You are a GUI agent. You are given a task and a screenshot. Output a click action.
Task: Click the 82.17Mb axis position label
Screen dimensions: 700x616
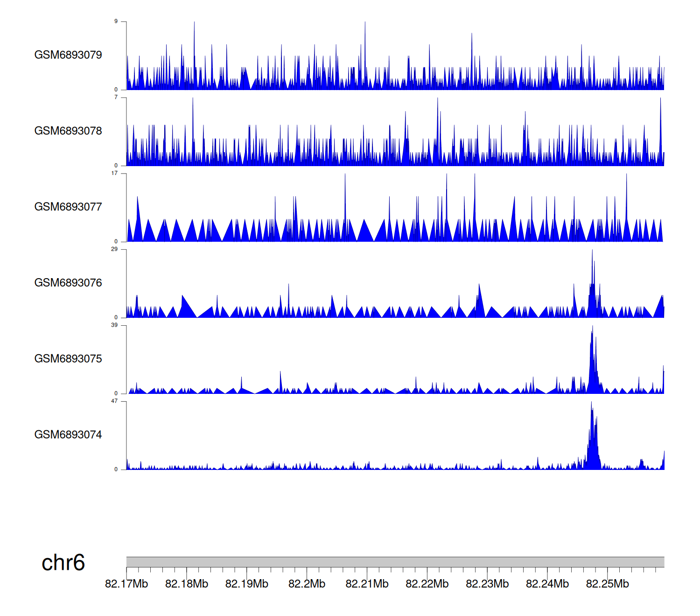pos(126,584)
